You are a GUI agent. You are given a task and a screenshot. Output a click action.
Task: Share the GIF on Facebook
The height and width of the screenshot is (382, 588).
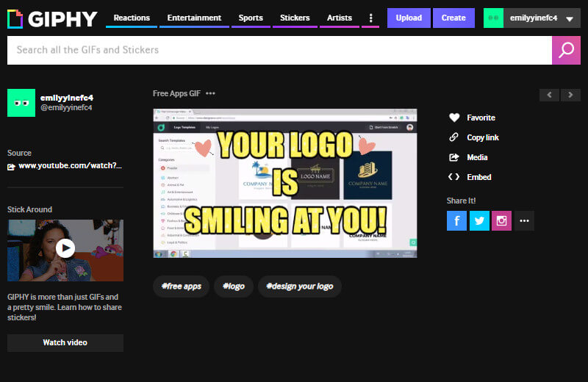click(x=456, y=220)
